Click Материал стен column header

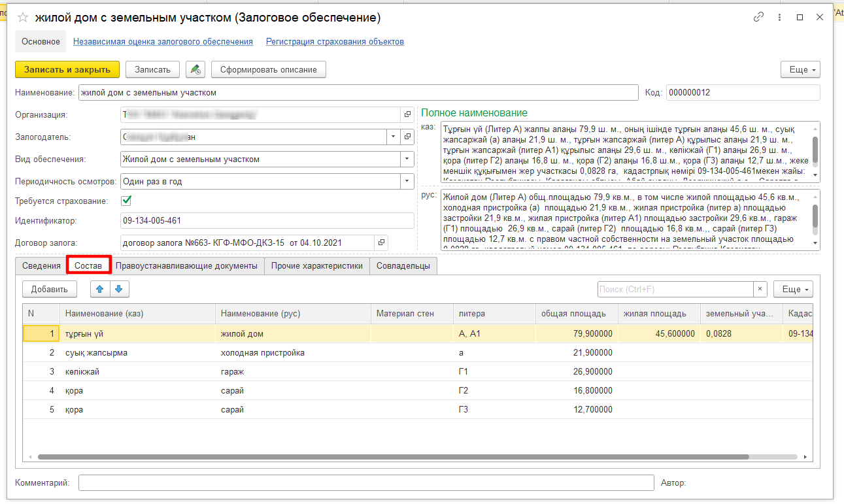(412, 314)
